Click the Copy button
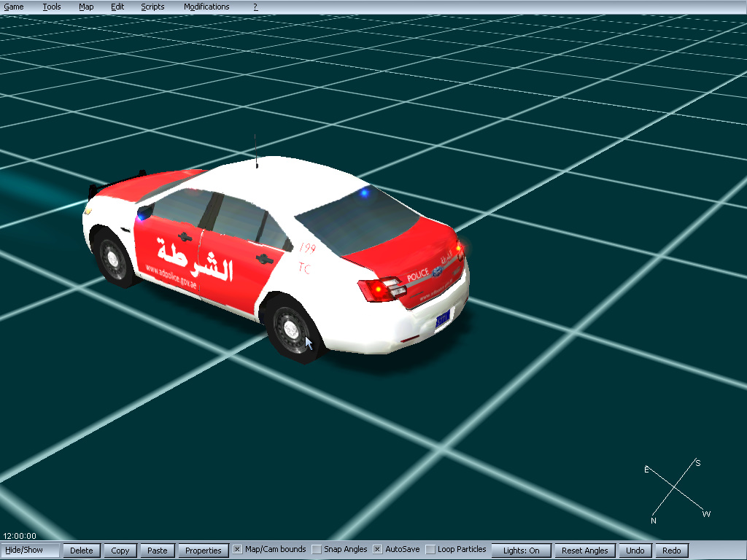Image resolution: width=747 pixels, height=560 pixels. click(x=120, y=551)
